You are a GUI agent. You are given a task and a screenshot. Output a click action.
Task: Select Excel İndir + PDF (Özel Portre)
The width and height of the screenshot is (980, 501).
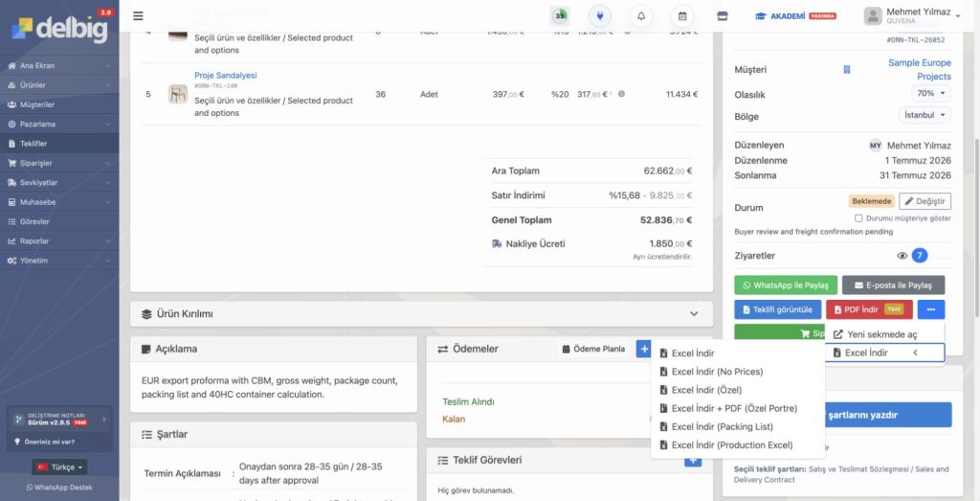[738, 408]
